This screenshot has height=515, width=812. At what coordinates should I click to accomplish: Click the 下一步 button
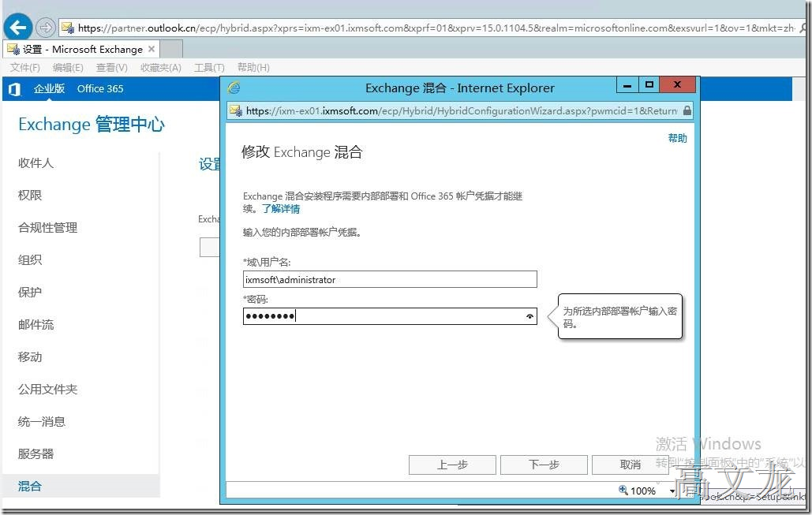coord(544,465)
